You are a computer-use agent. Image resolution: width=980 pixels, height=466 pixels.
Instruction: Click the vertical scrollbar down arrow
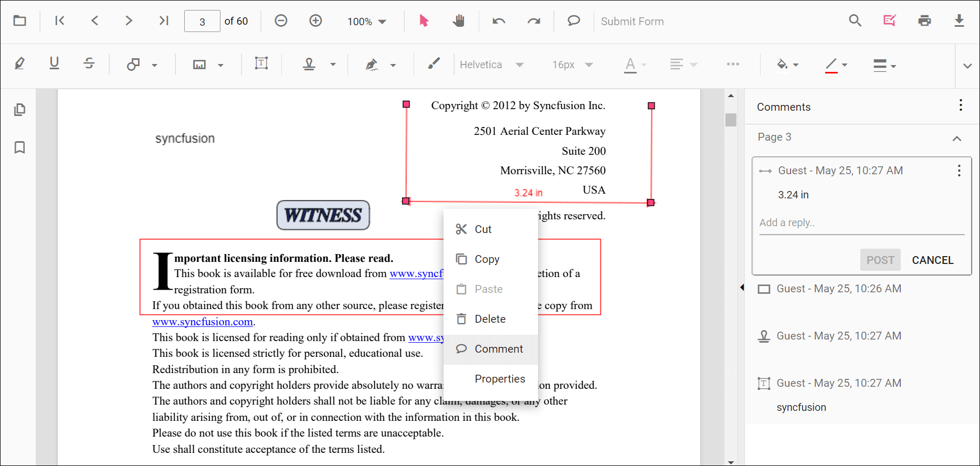pos(731,462)
